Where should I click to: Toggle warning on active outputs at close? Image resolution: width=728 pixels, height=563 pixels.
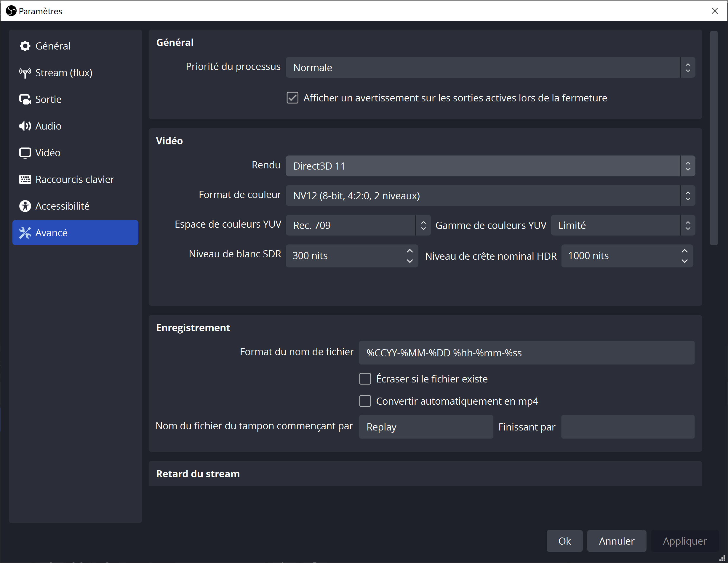(292, 98)
